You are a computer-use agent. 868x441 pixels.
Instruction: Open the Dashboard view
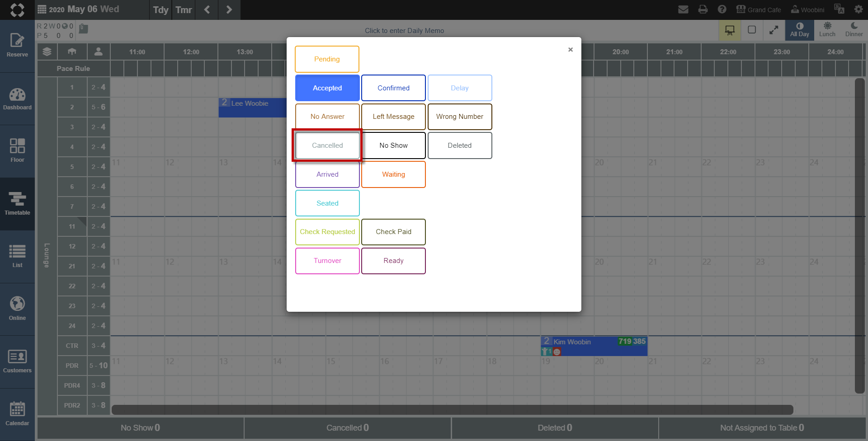[17, 99]
